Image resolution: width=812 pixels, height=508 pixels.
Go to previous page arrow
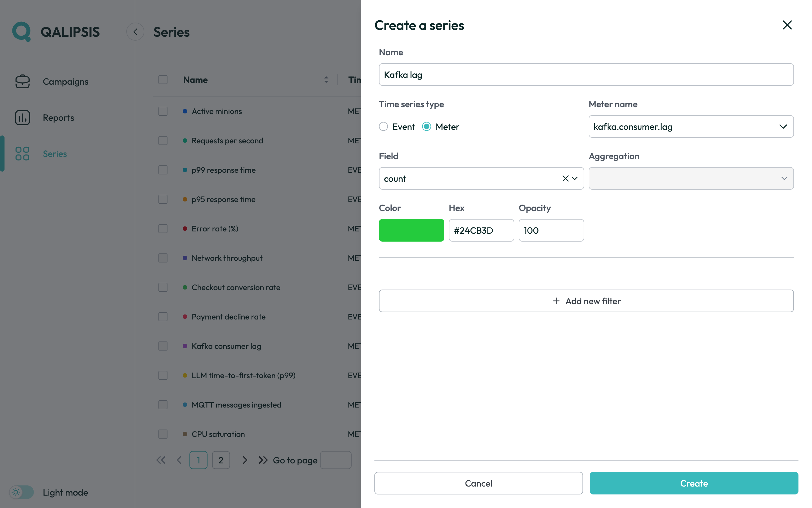(179, 460)
